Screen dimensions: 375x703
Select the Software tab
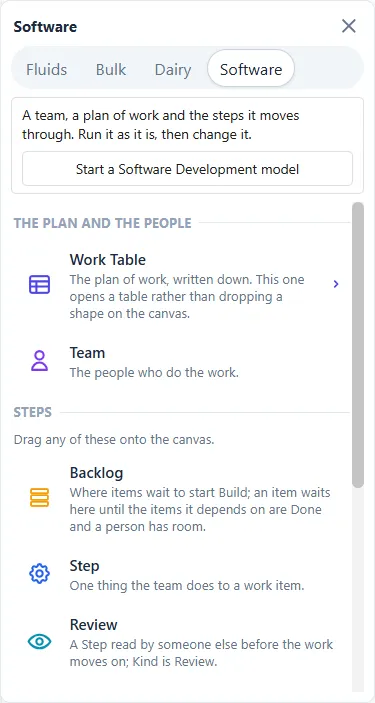coord(251,69)
